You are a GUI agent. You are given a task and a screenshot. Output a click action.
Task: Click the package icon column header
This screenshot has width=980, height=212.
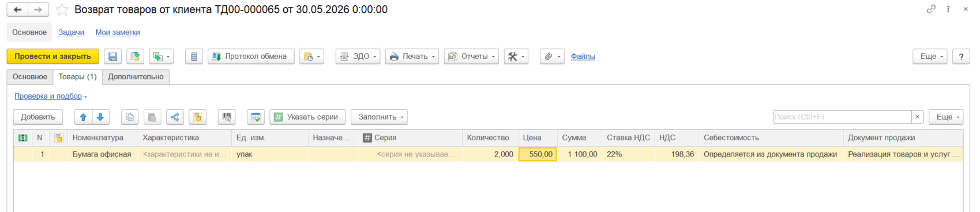point(58,138)
